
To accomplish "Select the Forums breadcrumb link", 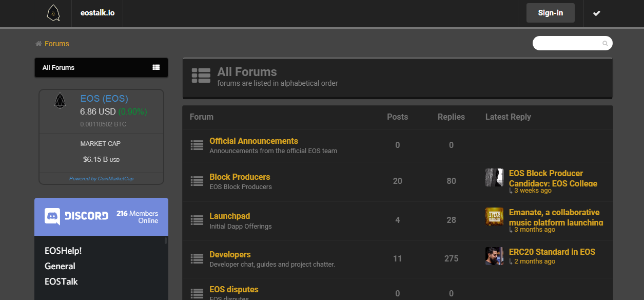I will (57, 44).
